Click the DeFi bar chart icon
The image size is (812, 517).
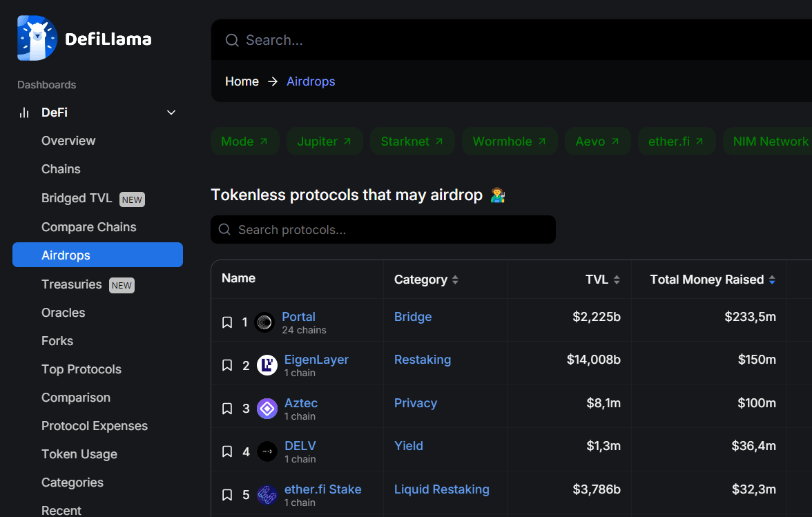pos(24,113)
